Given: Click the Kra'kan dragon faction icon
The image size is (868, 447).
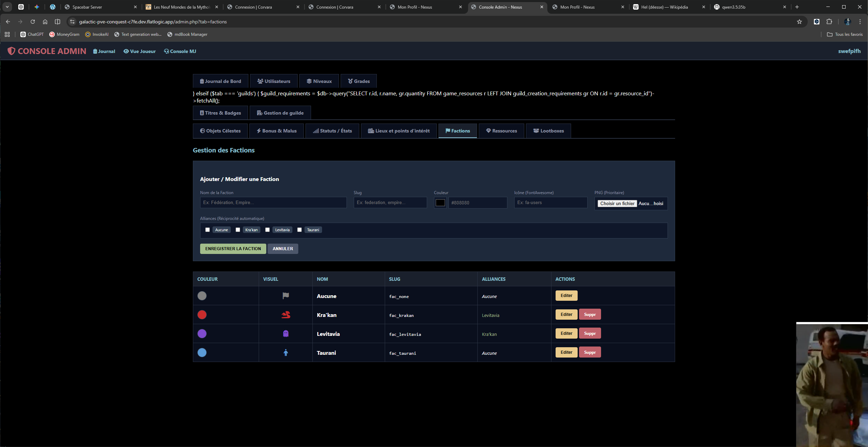Looking at the screenshot, I should [286, 315].
